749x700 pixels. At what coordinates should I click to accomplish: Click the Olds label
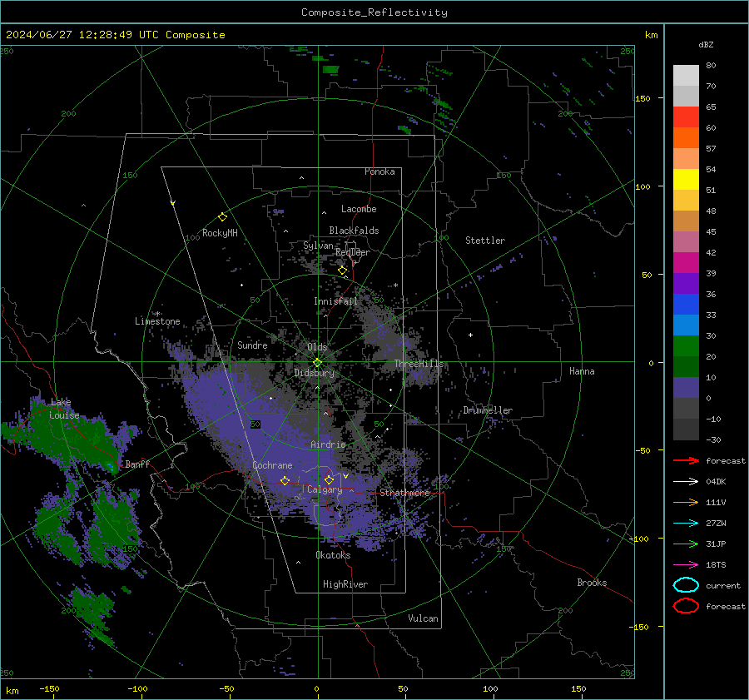point(317,347)
